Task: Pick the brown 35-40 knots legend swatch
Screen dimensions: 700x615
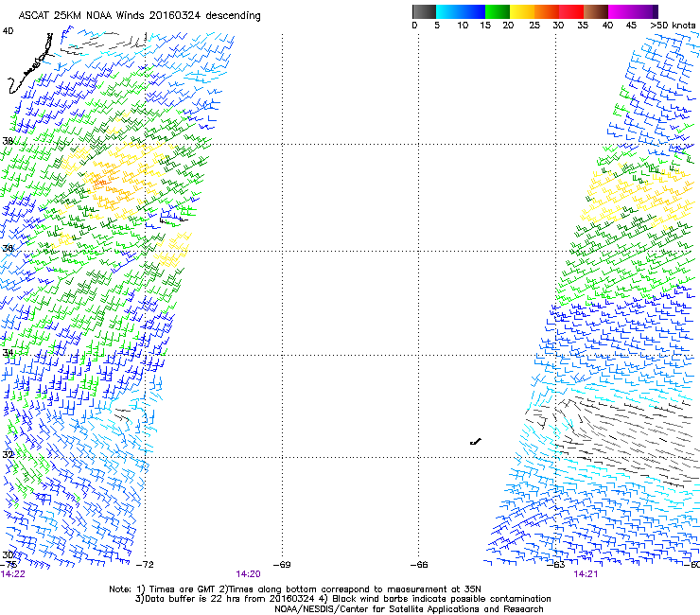Action: coord(596,11)
